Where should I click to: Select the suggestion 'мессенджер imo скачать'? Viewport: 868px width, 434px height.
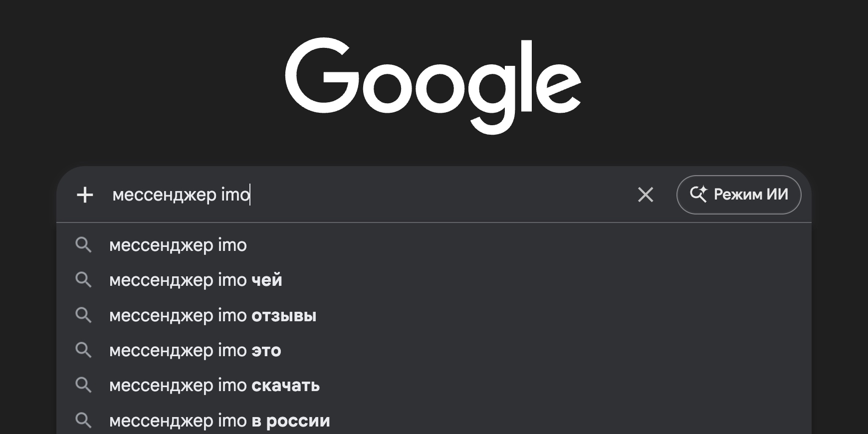(215, 385)
